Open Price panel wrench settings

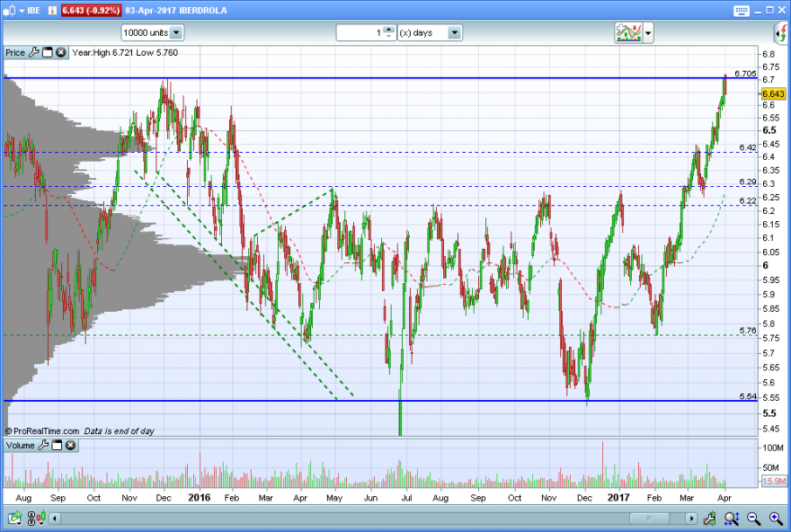[x=34, y=52]
